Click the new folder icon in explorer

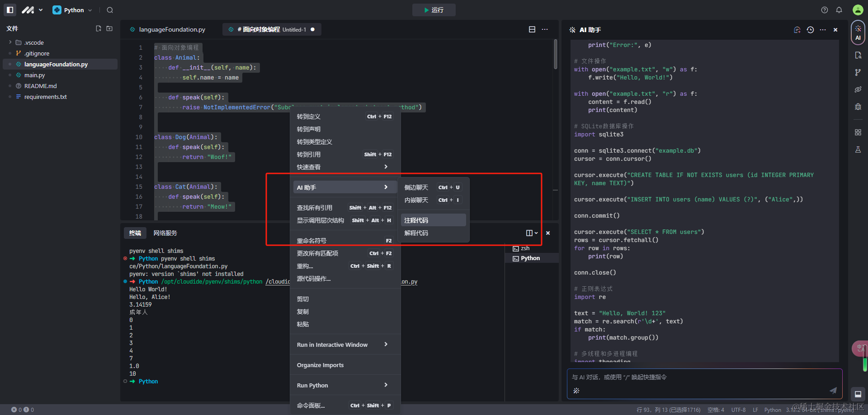coord(109,28)
